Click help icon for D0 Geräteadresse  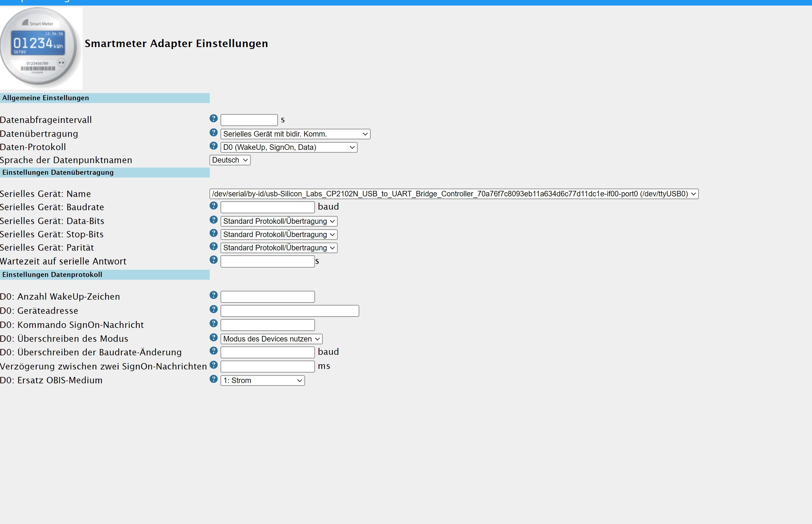(x=213, y=309)
